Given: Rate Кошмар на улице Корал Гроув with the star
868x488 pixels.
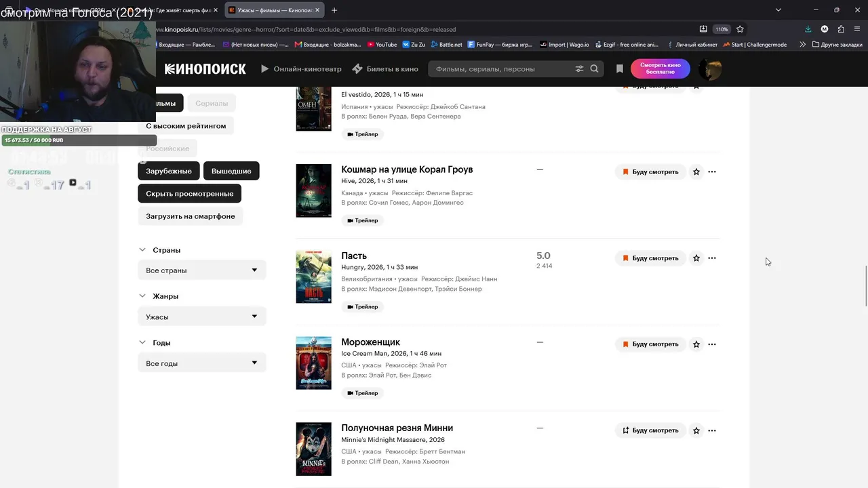Looking at the screenshot, I should 696,172.
